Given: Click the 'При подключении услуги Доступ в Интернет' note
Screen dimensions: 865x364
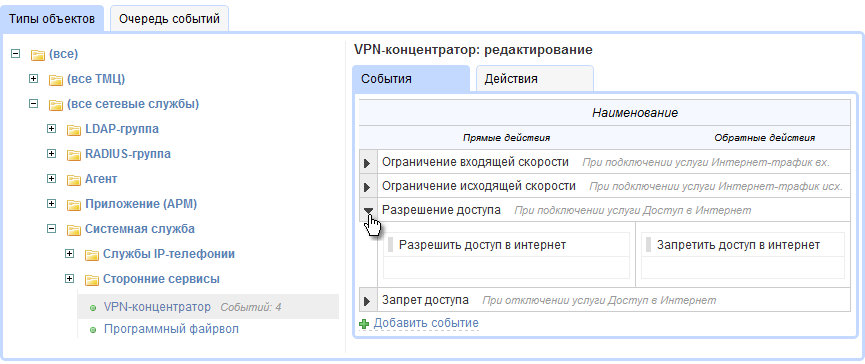Looking at the screenshot, I should (x=633, y=211).
